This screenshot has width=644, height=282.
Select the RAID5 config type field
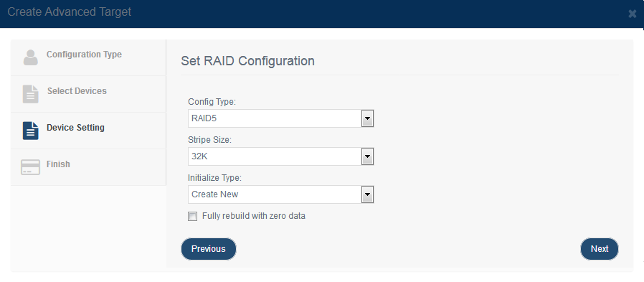(281, 118)
